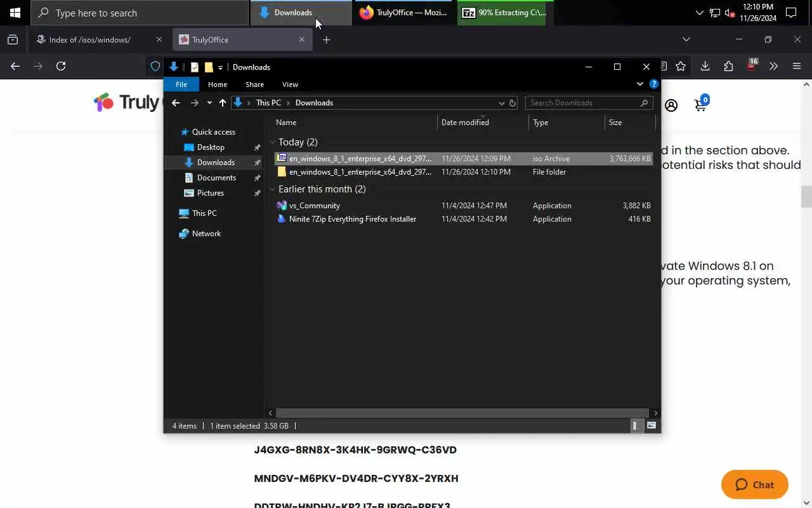This screenshot has width=812, height=508.
Task: Open the Share ribbon tab
Action: pos(254,84)
